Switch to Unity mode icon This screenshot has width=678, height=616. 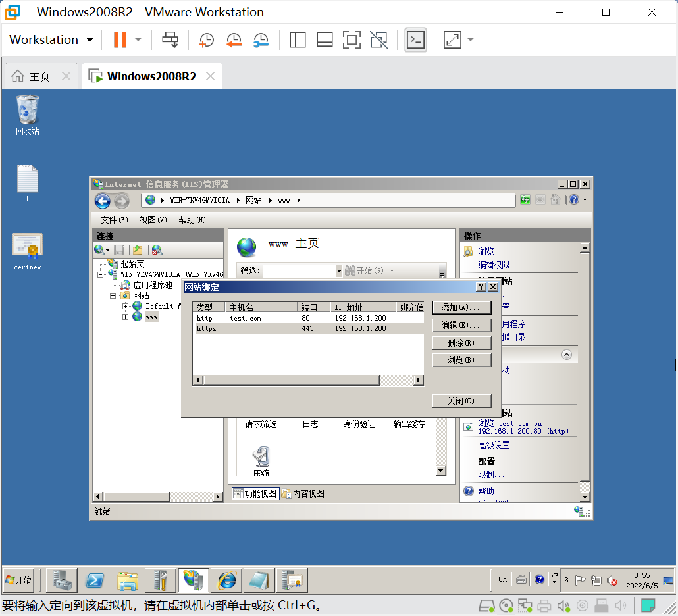[x=378, y=39]
